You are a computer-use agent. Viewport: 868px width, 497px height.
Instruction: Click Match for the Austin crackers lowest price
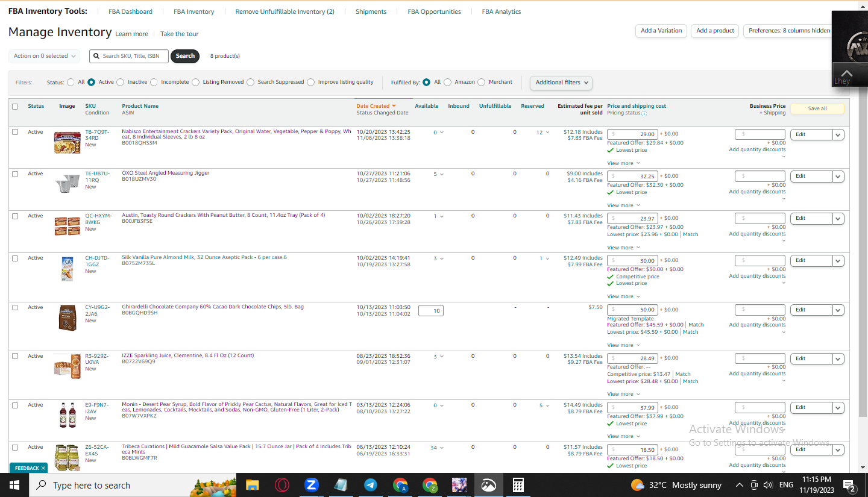[691, 234]
